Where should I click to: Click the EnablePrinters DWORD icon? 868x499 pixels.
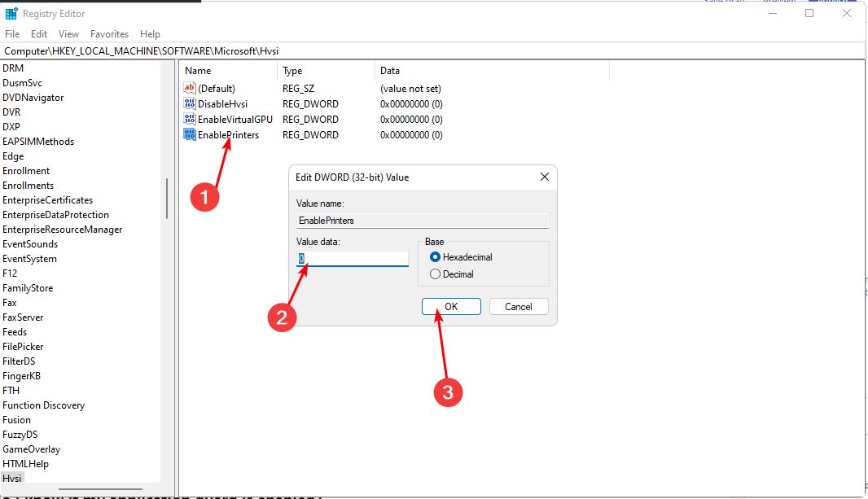pos(190,134)
